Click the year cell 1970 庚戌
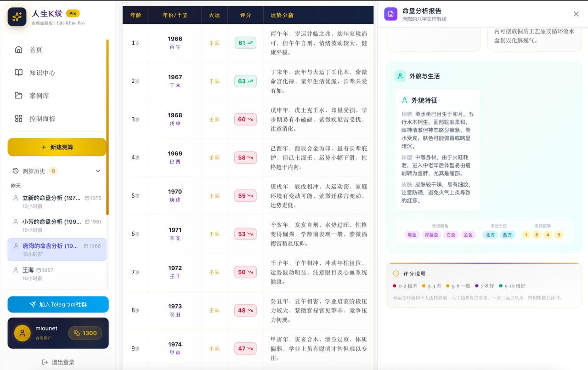Viewport: 588px width, 370px height. (175, 195)
